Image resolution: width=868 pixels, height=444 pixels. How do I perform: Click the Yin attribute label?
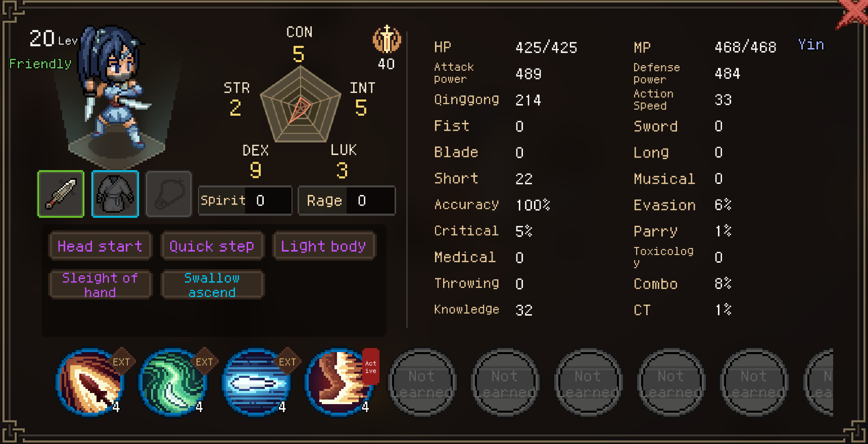click(x=811, y=45)
